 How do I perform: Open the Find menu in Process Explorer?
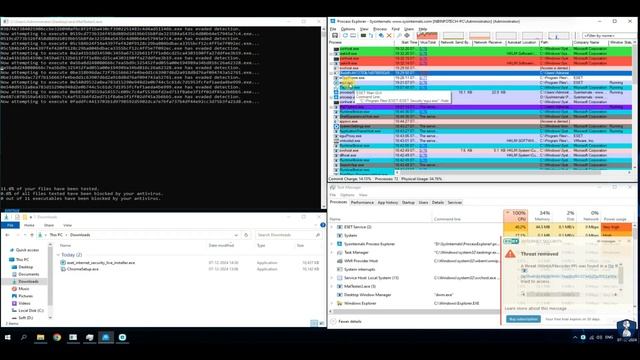pyautogui.click(x=395, y=29)
